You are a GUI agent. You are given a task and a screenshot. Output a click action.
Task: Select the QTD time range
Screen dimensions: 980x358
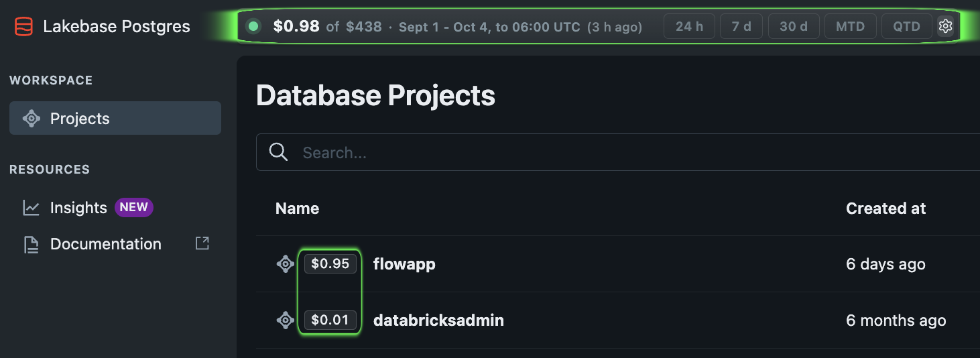coord(907,27)
